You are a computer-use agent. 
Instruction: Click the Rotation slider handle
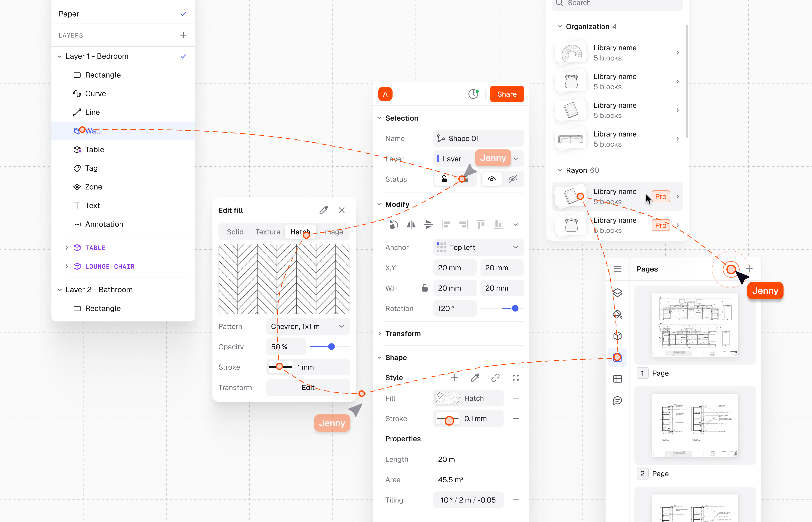tap(515, 308)
